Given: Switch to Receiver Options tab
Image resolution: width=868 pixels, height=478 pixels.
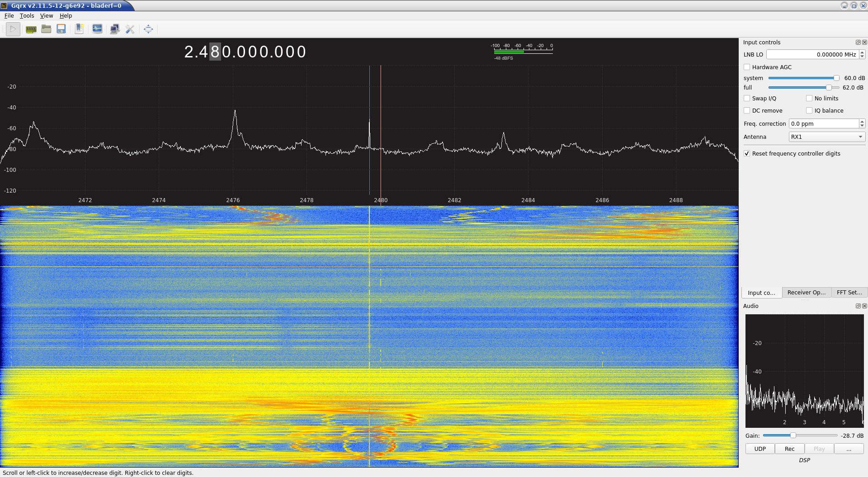Looking at the screenshot, I should 807,293.
